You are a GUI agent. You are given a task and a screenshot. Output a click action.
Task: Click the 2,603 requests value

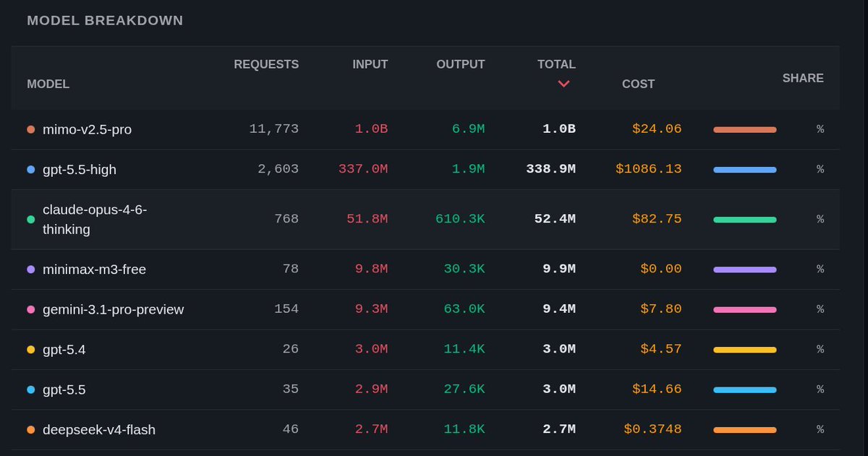[x=278, y=169]
